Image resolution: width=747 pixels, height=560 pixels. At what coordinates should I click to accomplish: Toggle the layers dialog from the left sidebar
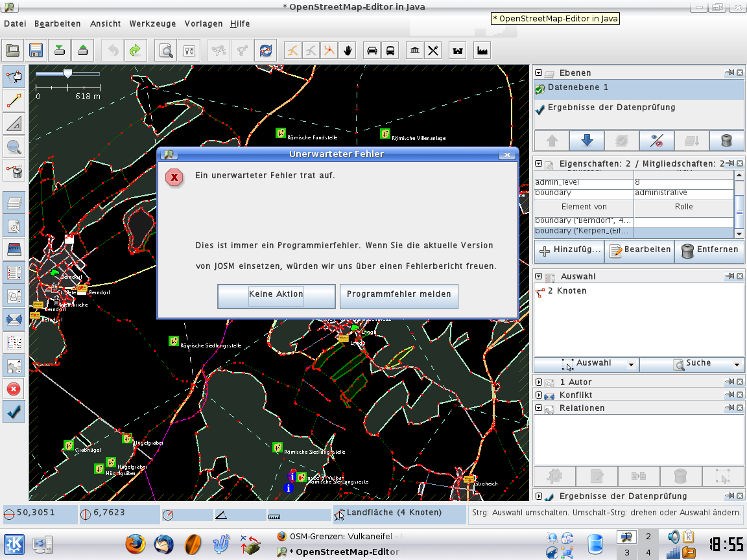(x=14, y=203)
